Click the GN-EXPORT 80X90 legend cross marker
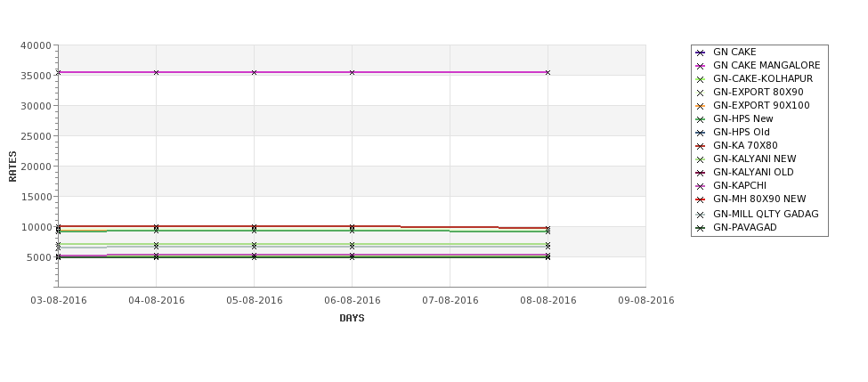Viewport: 868px width, 382px height. point(700,93)
